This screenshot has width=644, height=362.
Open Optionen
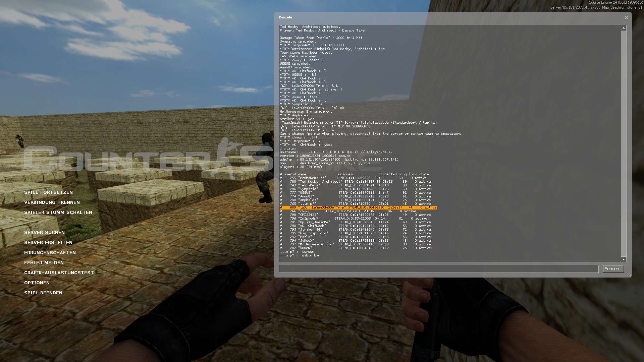[x=37, y=283]
